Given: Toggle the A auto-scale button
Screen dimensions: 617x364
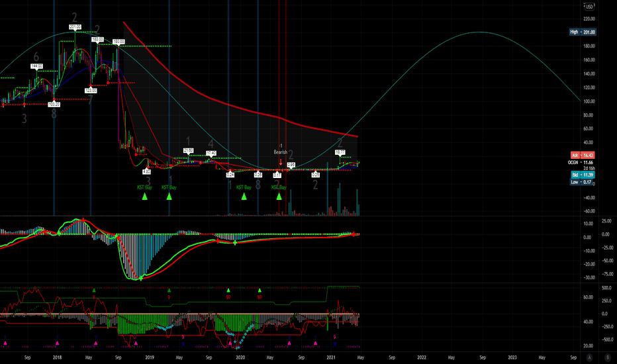Looking at the screenshot, I should coord(589,357).
